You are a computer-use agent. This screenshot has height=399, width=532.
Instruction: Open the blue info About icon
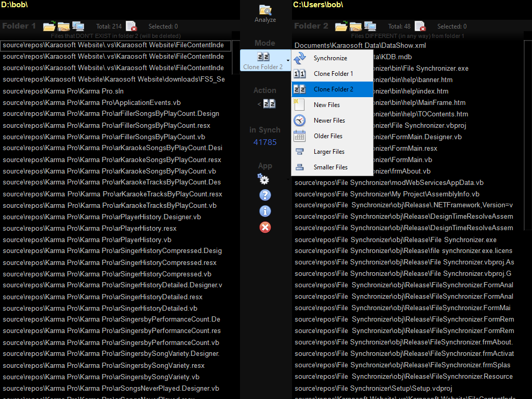pos(265,211)
